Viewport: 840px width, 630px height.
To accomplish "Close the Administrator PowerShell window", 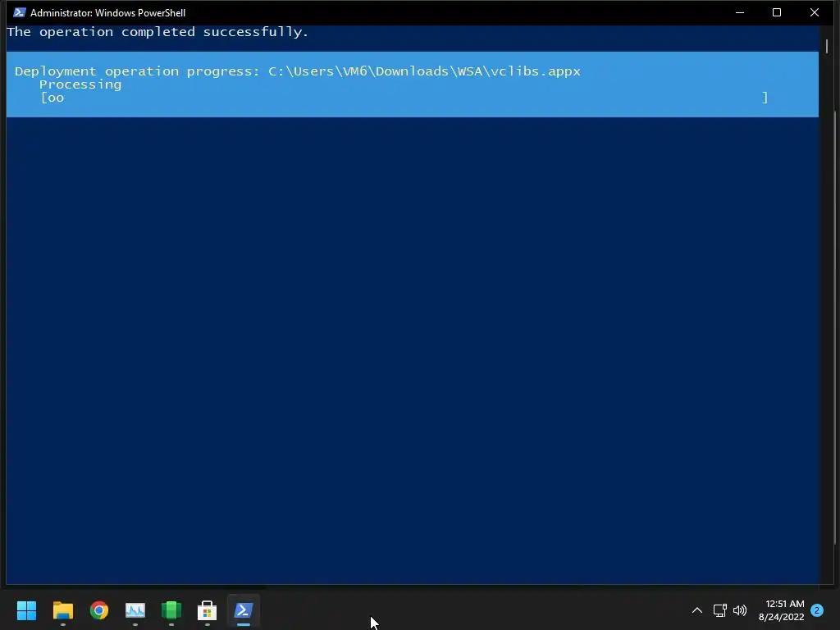I will pyautogui.click(x=815, y=12).
